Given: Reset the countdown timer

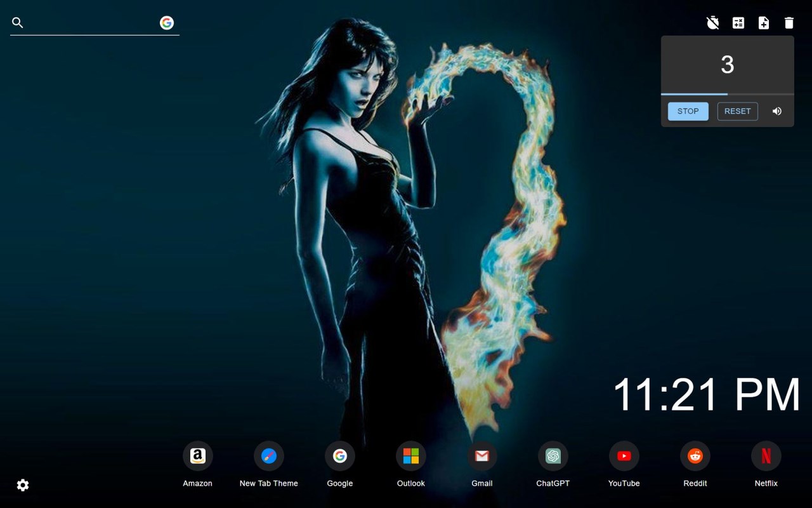Looking at the screenshot, I should (x=738, y=111).
